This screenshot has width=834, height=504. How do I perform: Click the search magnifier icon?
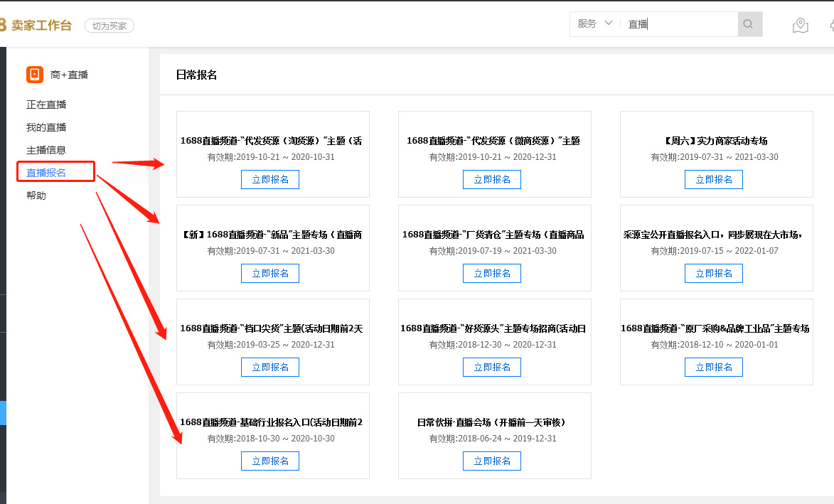(x=749, y=24)
